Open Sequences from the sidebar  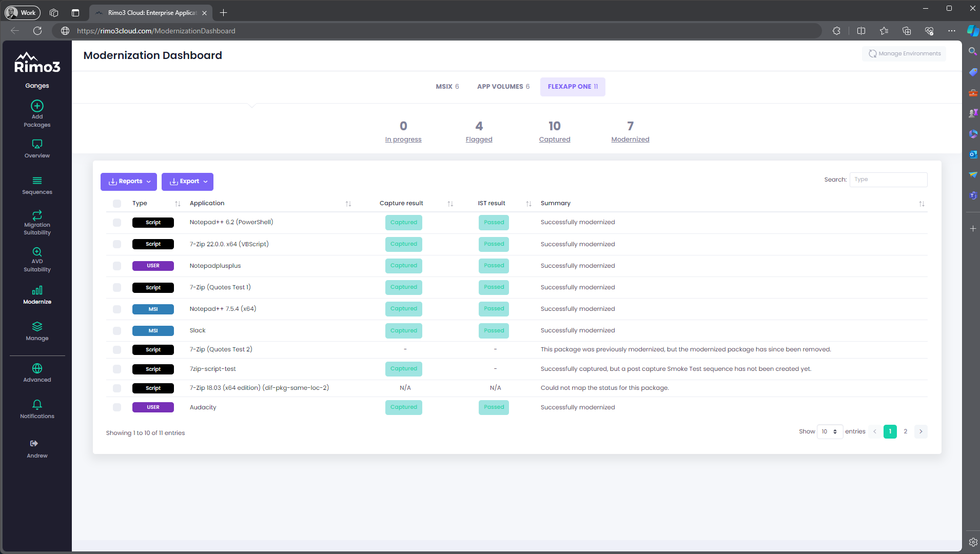pos(37,181)
